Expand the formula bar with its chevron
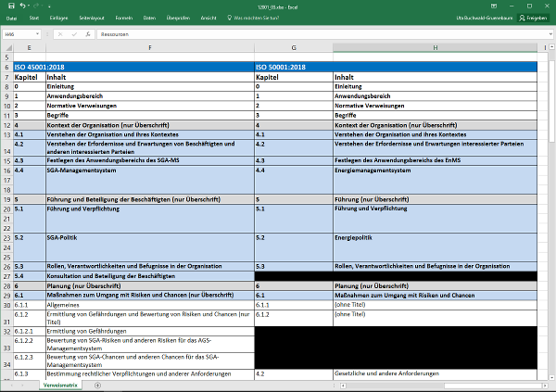The image size is (556, 392). coord(549,34)
